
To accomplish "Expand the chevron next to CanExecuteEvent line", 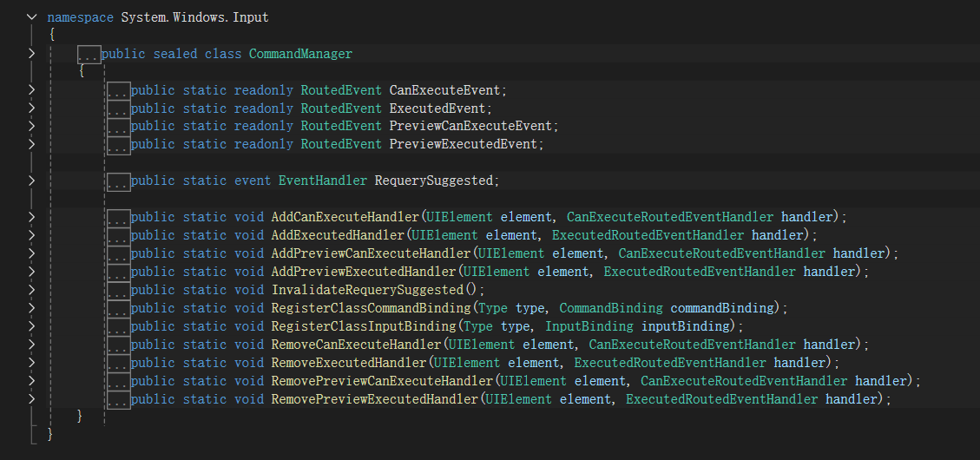I will (x=32, y=90).
